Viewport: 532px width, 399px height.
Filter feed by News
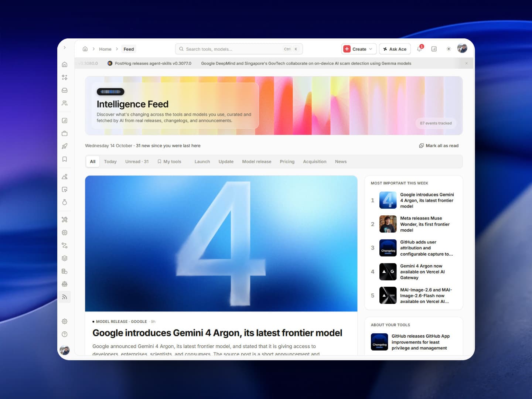[341, 161]
